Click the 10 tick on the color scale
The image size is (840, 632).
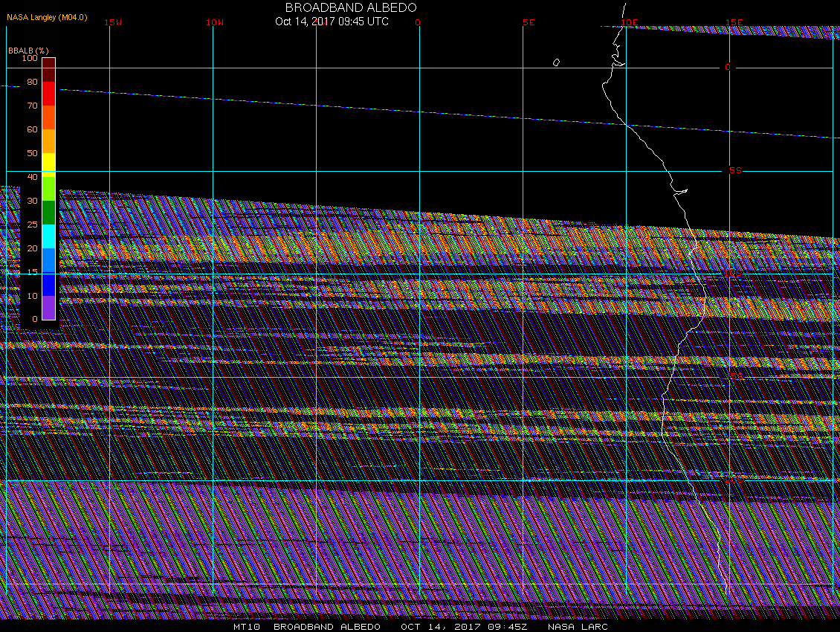click(x=32, y=296)
